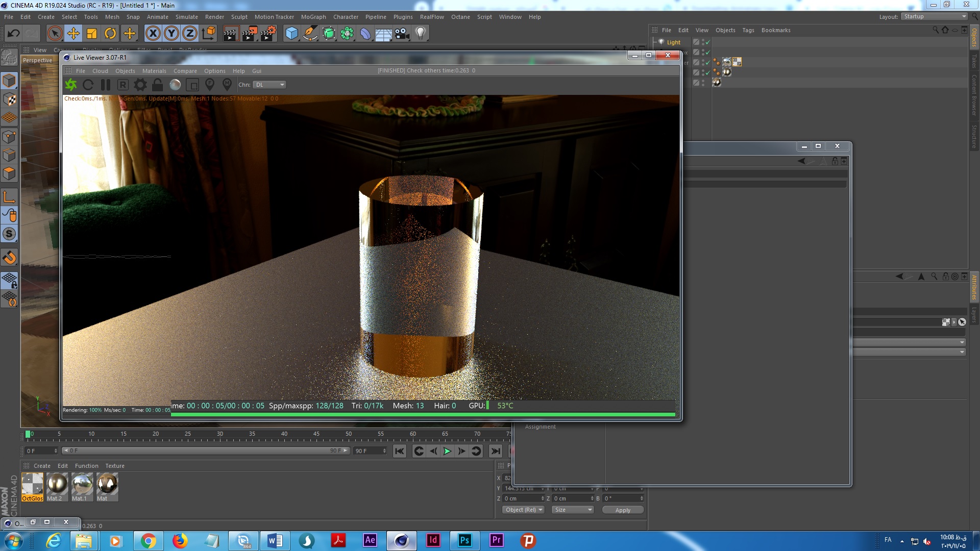Toggle the Live Viewer resolution lock
Image resolution: width=980 pixels, height=551 pixels.
(x=158, y=85)
